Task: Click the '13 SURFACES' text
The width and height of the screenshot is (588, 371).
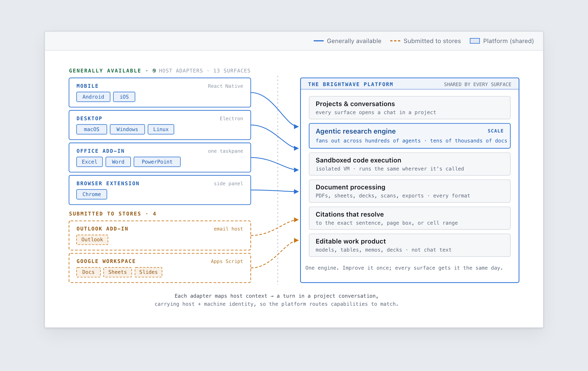Action: coord(232,71)
